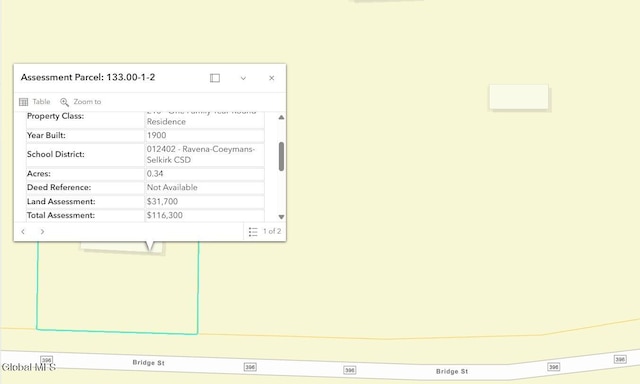640x384 pixels.
Task: Click the leftmost Bridge St road label
Action: (149, 362)
